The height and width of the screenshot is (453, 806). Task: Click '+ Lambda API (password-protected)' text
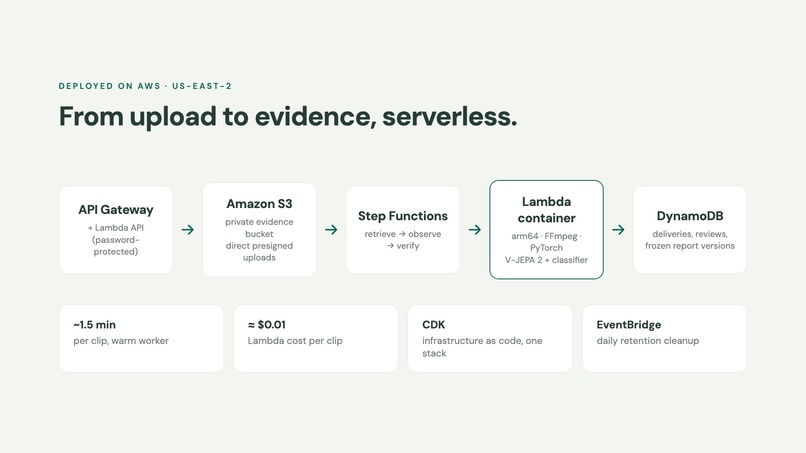[x=116, y=240]
